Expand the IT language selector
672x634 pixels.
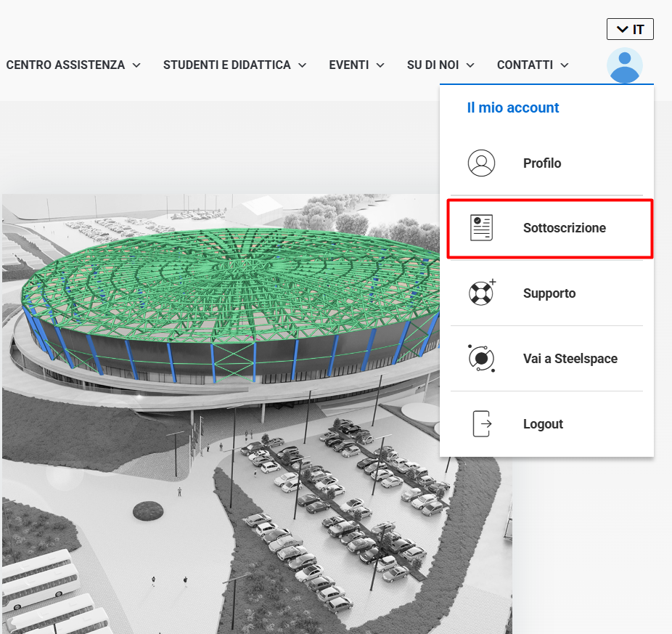pos(630,29)
